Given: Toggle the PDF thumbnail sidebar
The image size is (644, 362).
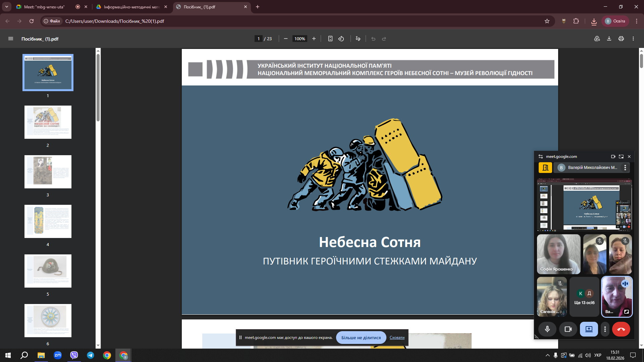Looking at the screenshot, I should pos(11,39).
